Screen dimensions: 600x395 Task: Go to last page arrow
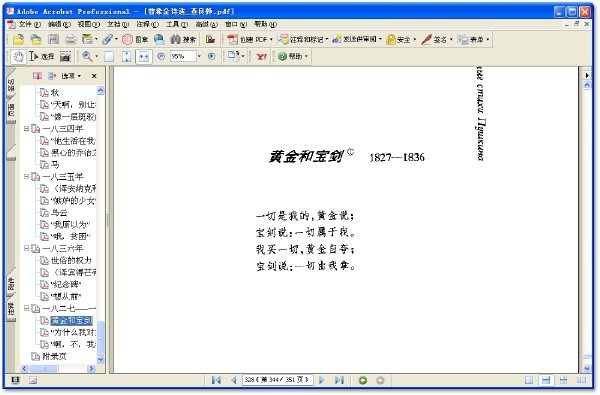(x=339, y=380)
